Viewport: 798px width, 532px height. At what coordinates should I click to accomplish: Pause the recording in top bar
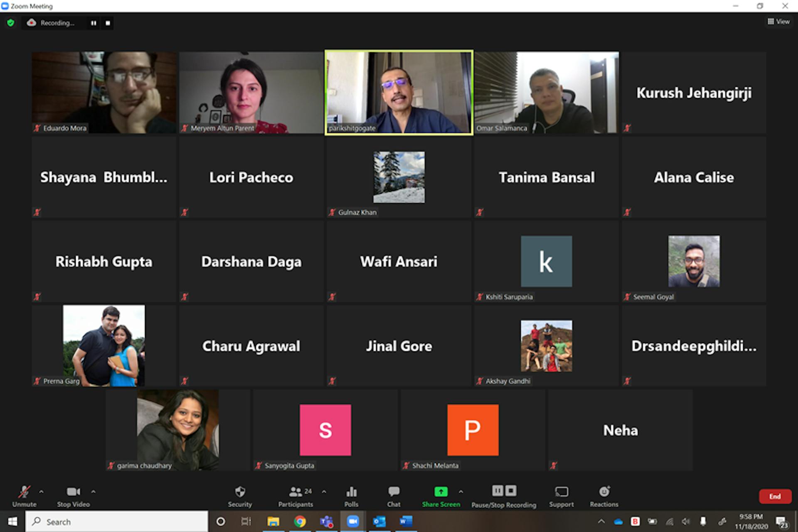tap(94, 23)
